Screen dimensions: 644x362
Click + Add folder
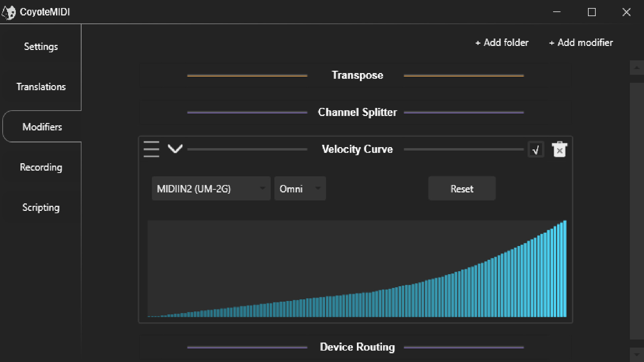click(502, 43)
